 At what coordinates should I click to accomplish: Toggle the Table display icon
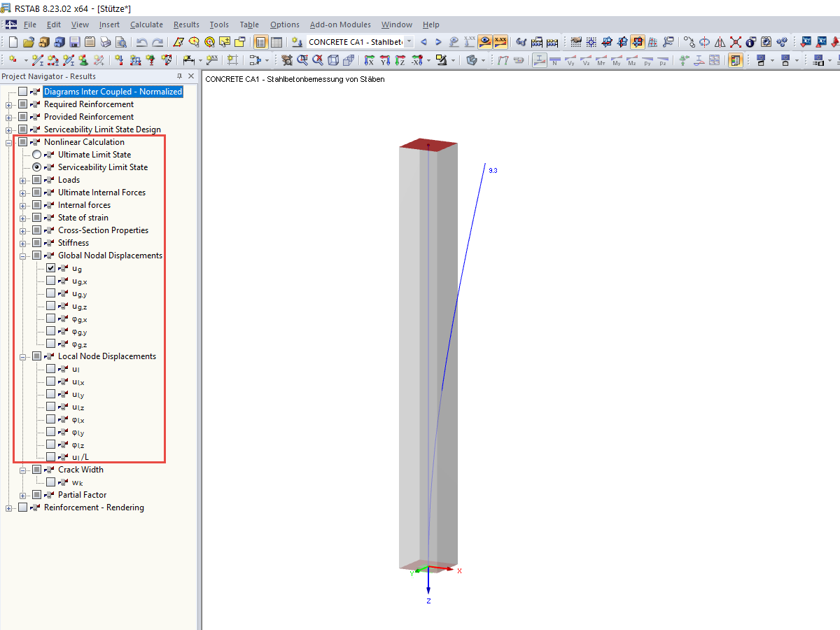pyautogui.click(x=276, y=42)
